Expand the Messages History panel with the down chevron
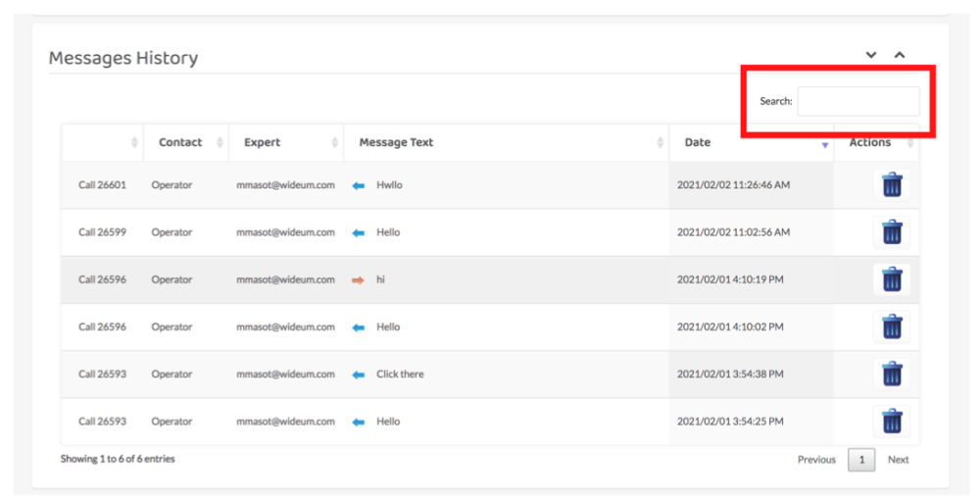 [x=871, y=55]
